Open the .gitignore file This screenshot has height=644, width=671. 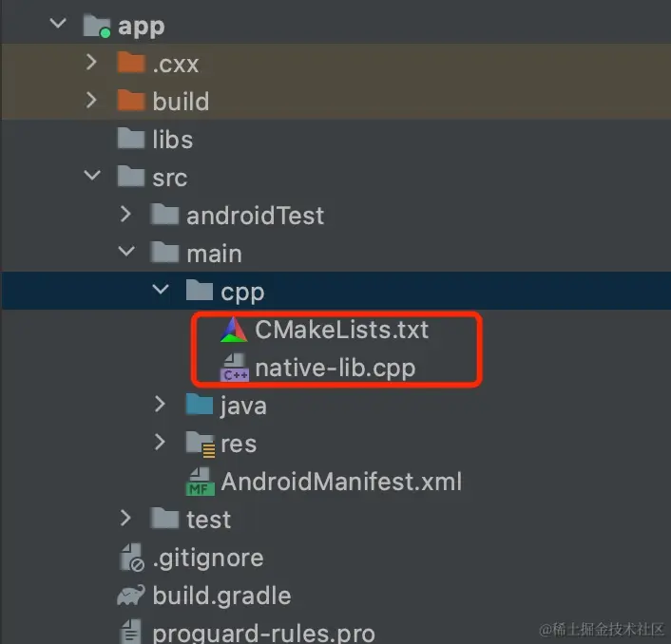click(x=208, y=559)
